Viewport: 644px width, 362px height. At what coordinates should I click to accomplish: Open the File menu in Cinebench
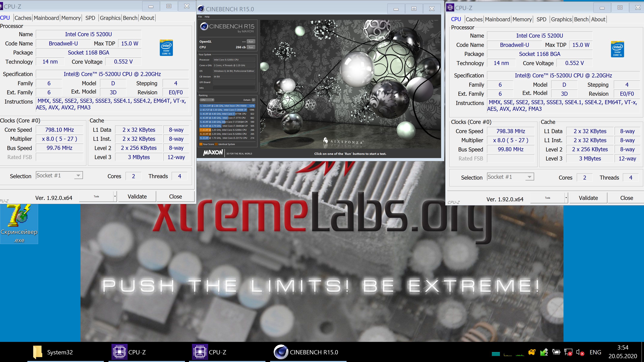tap(200, 17)
